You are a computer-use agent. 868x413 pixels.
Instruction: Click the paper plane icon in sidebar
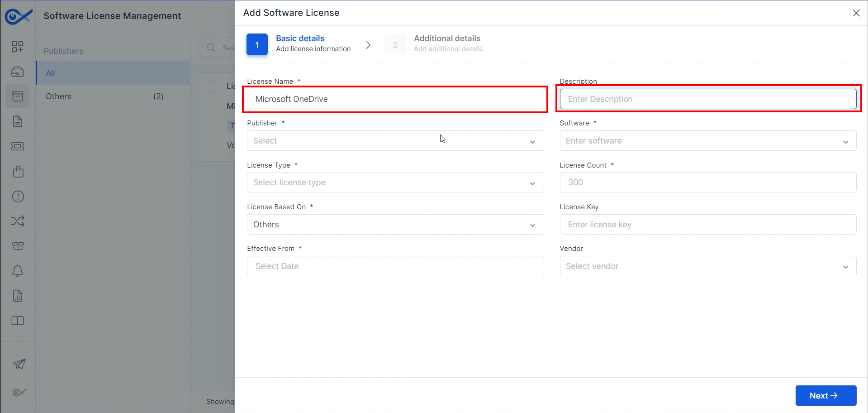19,364
